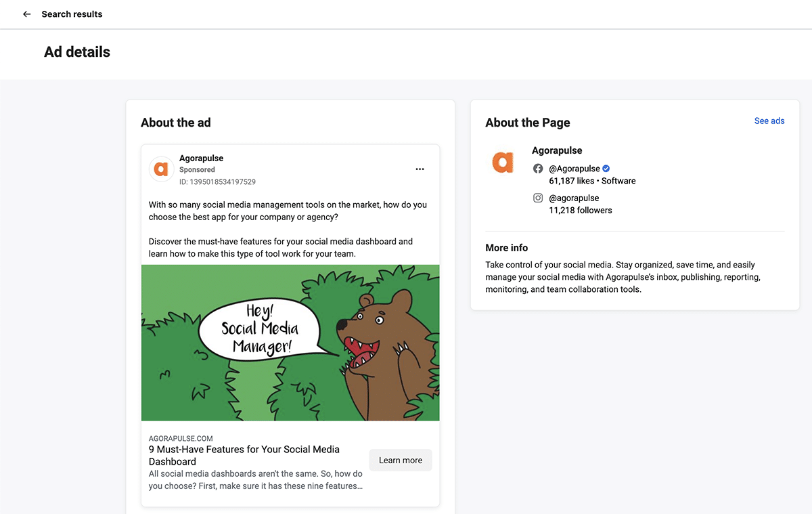Click the back arrow icon
The width and height of the screenshot is (812, 514).
point(27,14)
